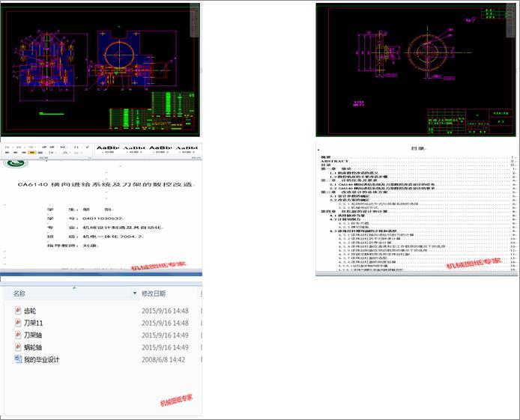Screen dimensions: 520x420
Task: Click the Line spacing icon
Action: 51,153
